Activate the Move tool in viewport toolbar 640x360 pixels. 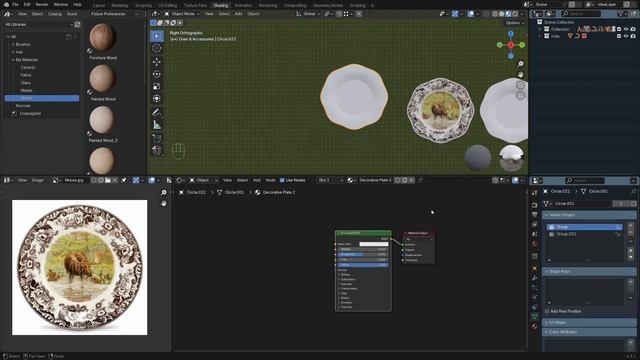157,62
